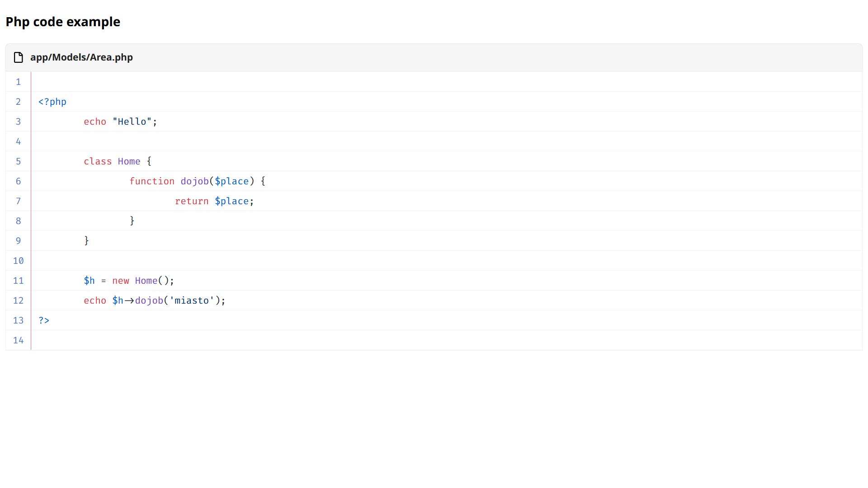868x488 pixels.
Task: Select line number 14 in the gutter
Action: click(18, 340)
